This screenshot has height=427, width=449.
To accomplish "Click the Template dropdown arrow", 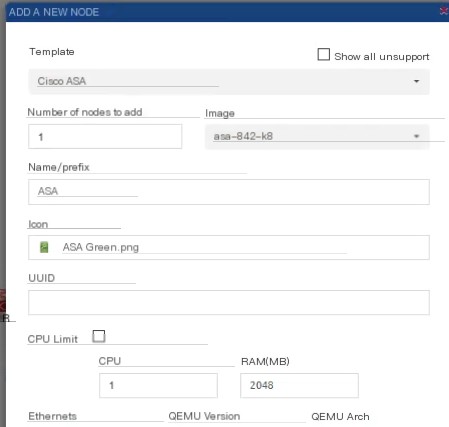I will tap(416, 81).
